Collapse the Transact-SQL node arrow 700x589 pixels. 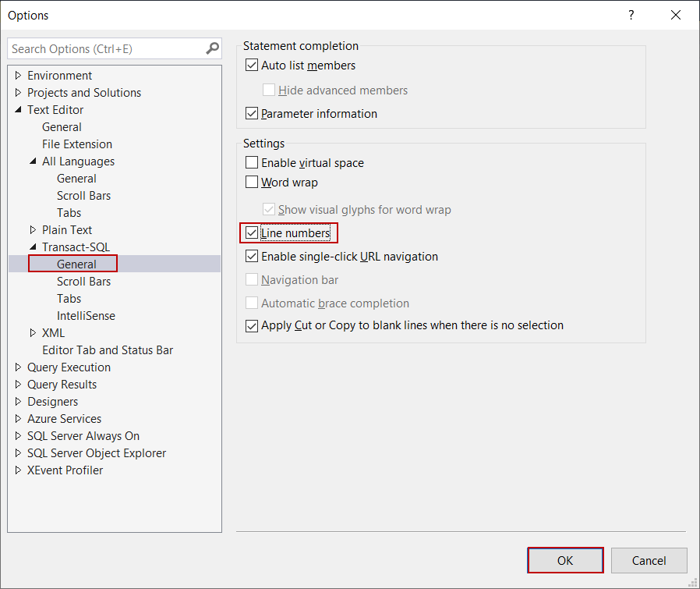pos(34,247)
